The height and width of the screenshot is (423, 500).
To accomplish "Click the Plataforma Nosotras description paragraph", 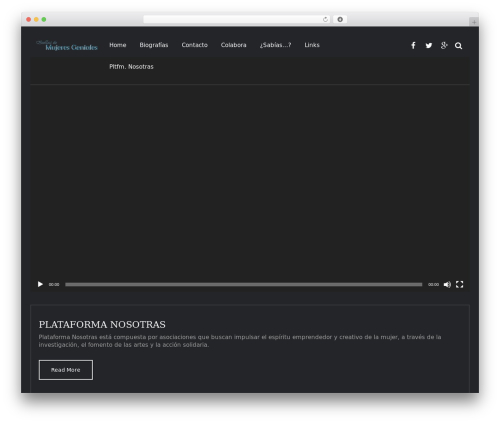I will point(240,341).
